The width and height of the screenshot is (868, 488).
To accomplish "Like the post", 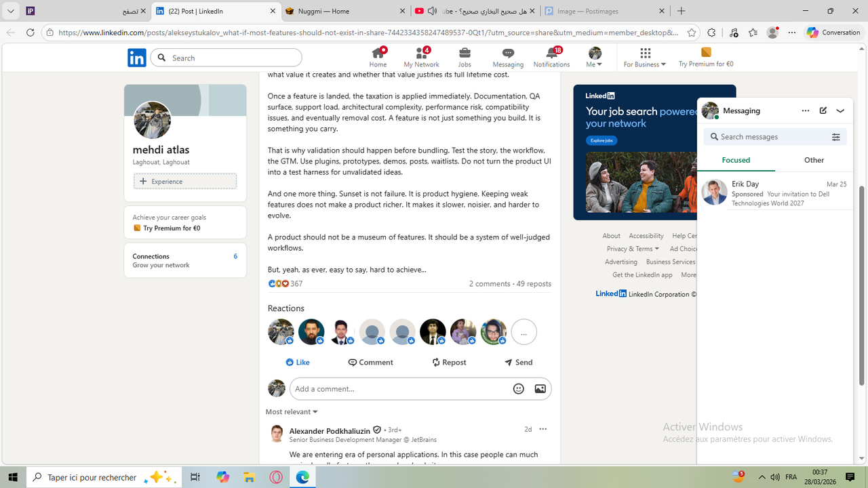I will click(x=298, y=363).
